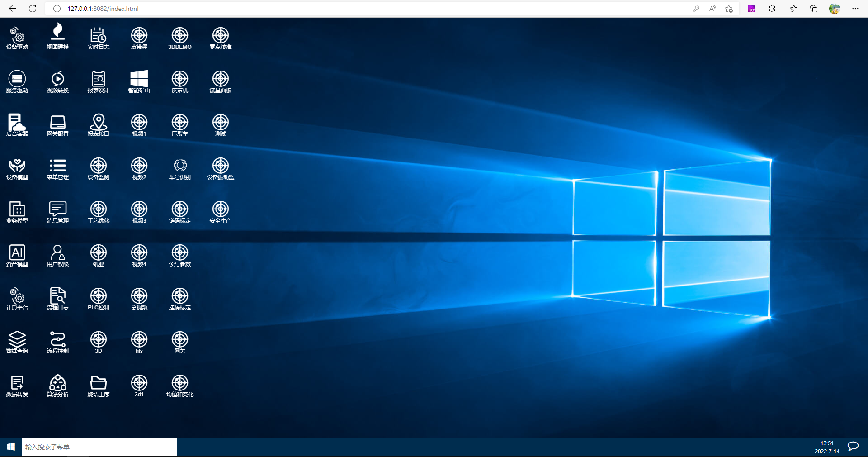Launch the 工艺优化 icon

[x=99, y=212]
